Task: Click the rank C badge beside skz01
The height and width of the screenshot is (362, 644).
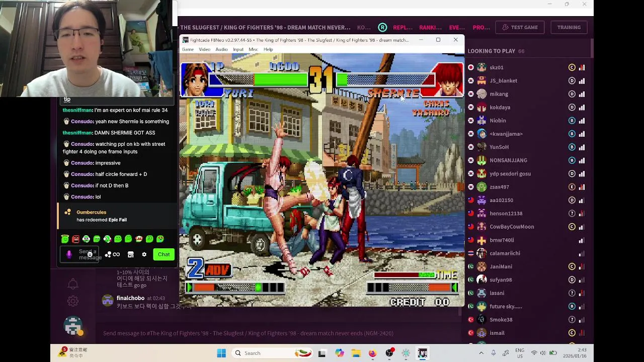Action: (572, 67)
